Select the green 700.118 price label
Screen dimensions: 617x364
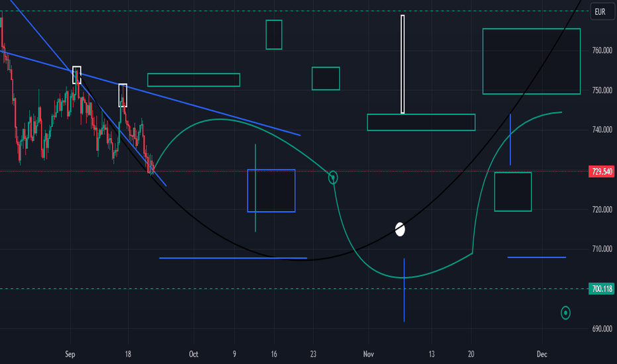coord(602,289)
